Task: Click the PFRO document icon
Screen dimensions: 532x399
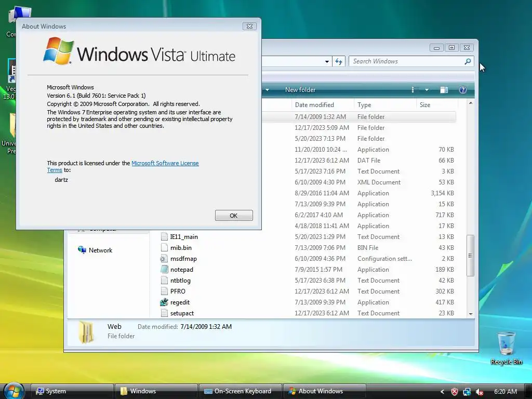Action: tap(164, 291)
